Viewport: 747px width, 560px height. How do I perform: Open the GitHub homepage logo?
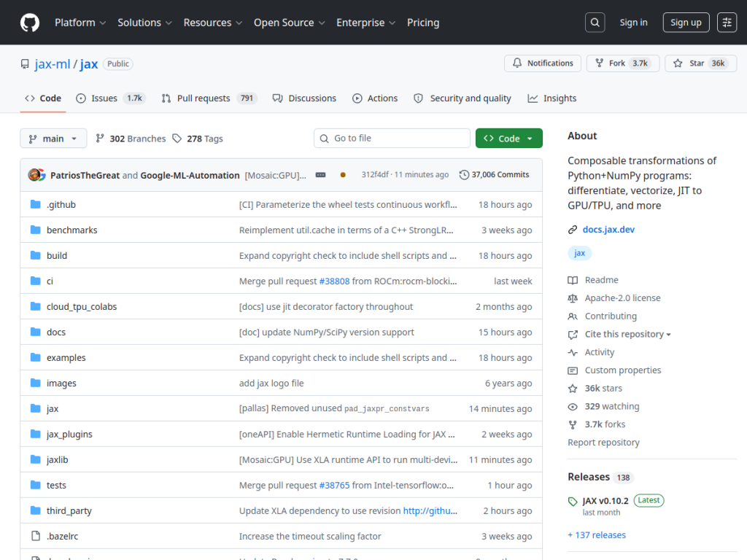[x=29, y=23]
